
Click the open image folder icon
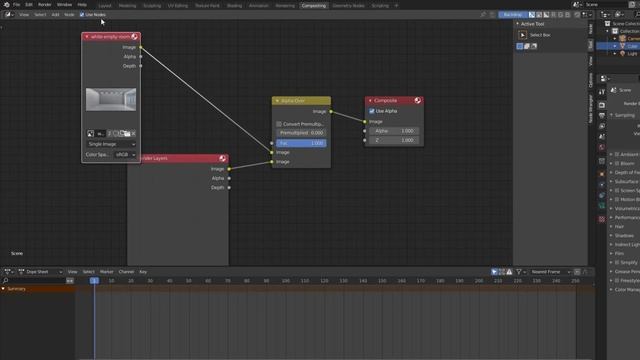(x=127, y=133)
